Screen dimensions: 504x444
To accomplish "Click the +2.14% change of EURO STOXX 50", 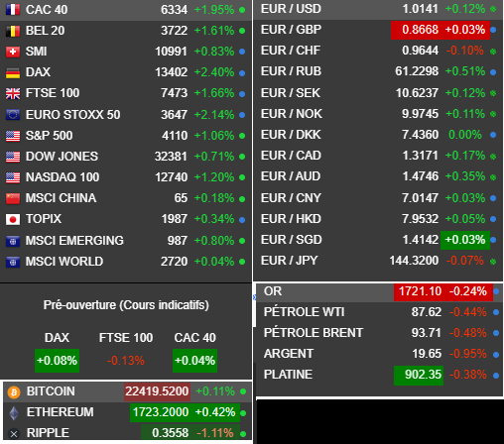I will 214,115.
